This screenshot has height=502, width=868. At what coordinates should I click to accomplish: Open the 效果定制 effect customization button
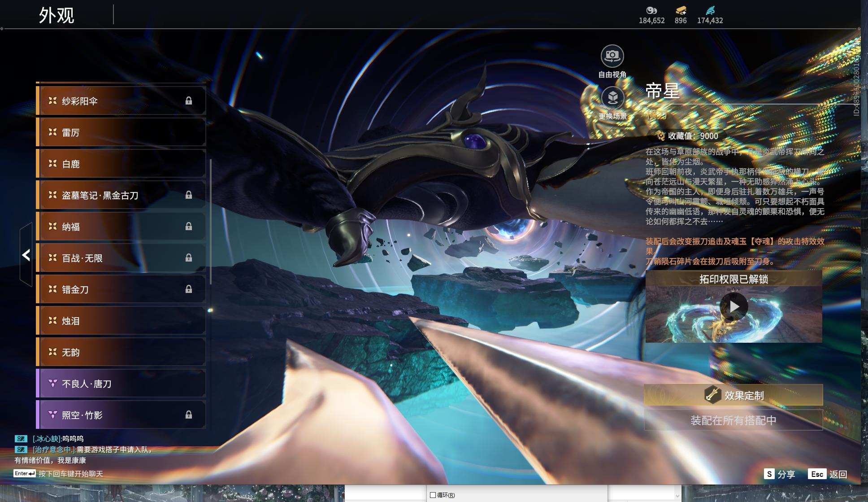(x=733, y=395)
